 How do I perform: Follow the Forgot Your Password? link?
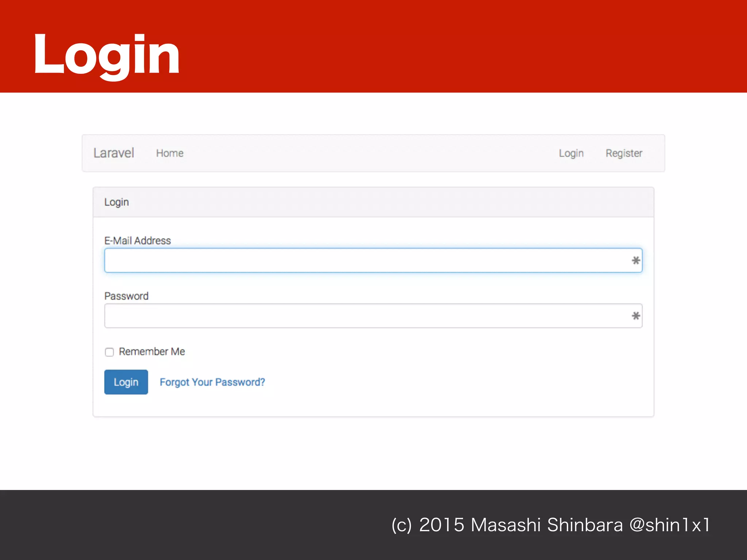(212, 382)
